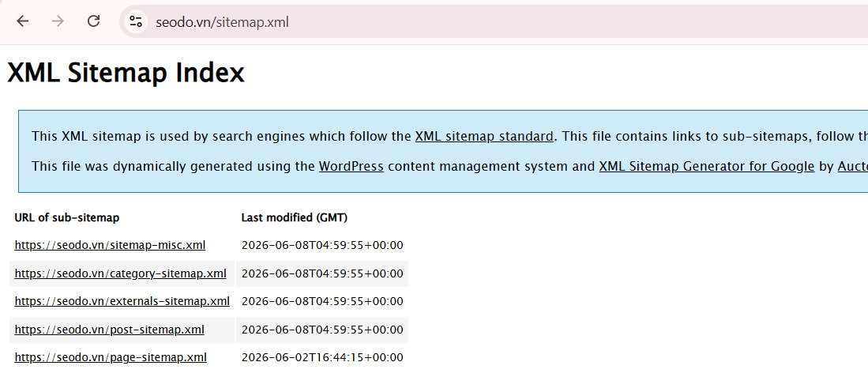Follow the WordPress link

pyautogui.click(x=351, y=166)
